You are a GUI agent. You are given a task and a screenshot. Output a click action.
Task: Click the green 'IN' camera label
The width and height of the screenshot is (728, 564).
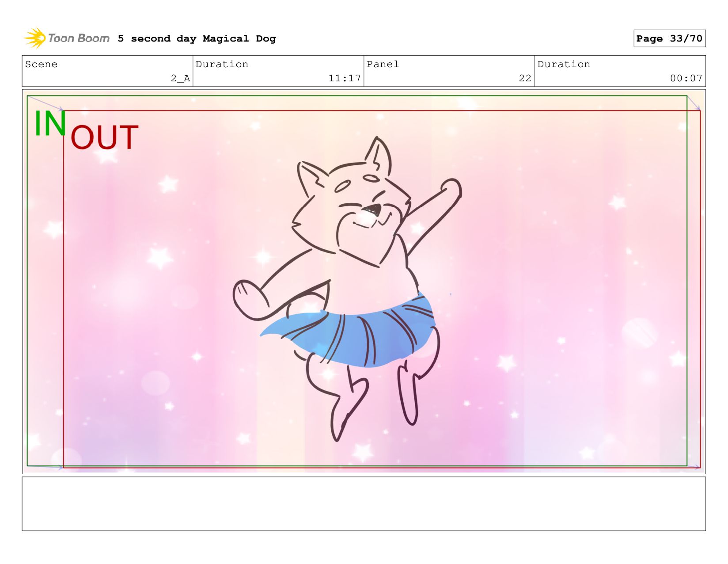50,123
